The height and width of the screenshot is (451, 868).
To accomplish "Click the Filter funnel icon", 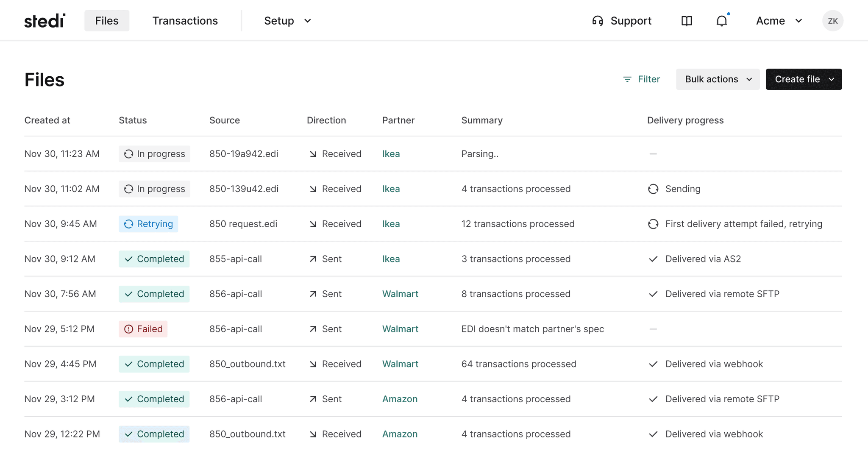I will pyautogui.click(x=627, y=79).
